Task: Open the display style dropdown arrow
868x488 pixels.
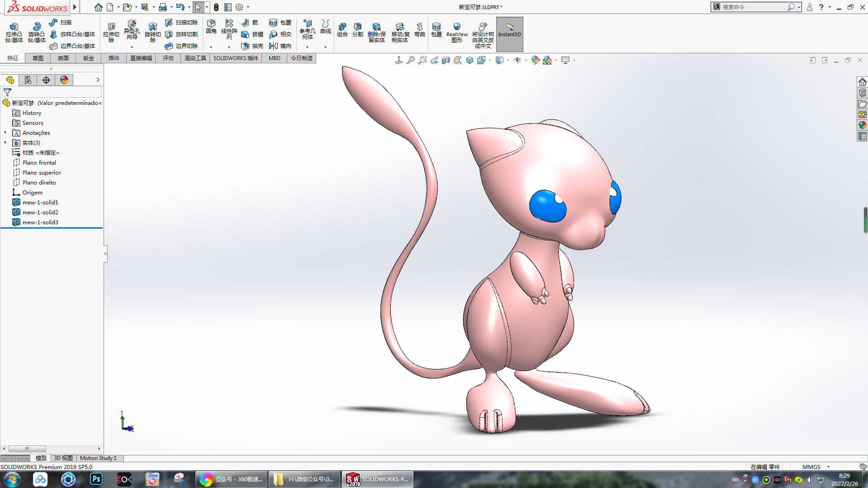Action: pyautogui.click(x=508, y=60)
